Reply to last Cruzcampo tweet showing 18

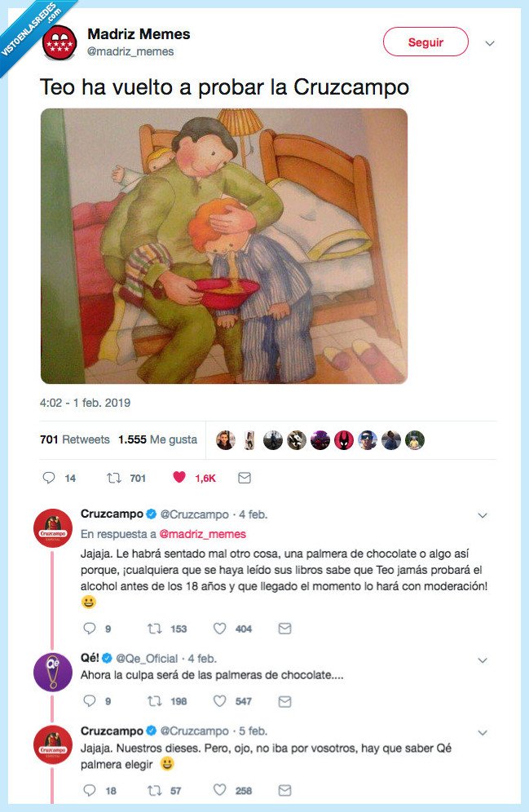coord(90,790)
